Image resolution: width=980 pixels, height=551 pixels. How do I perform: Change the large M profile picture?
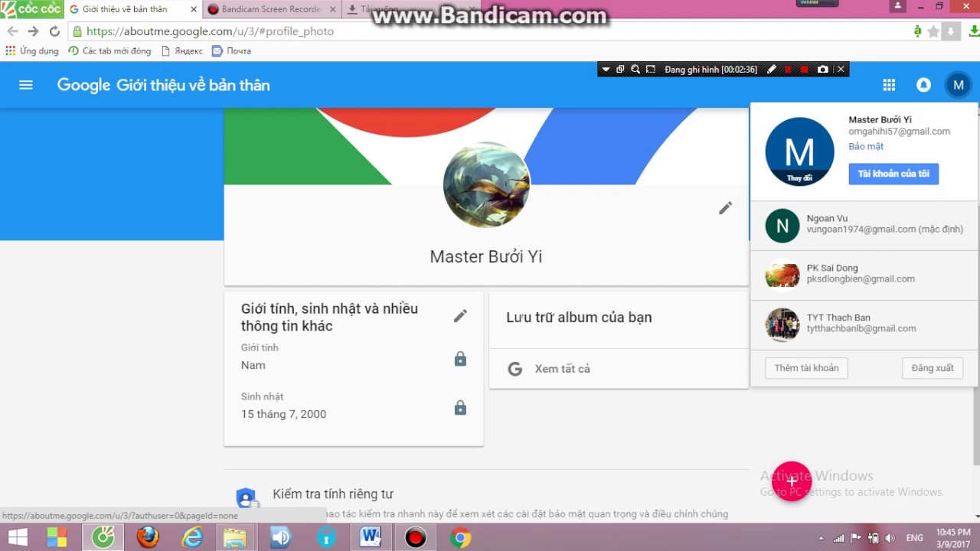799,152
